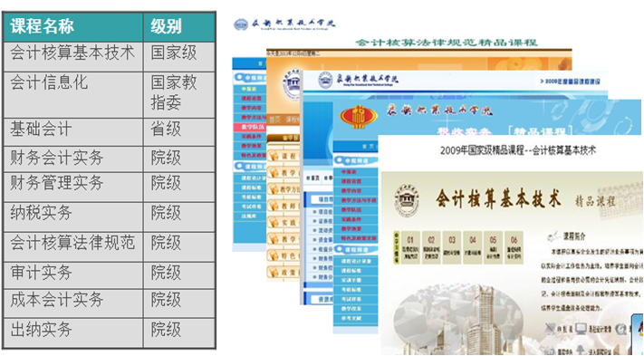Click the red tax emblem icon
This screenshot has width=644, height=356.
359,116
